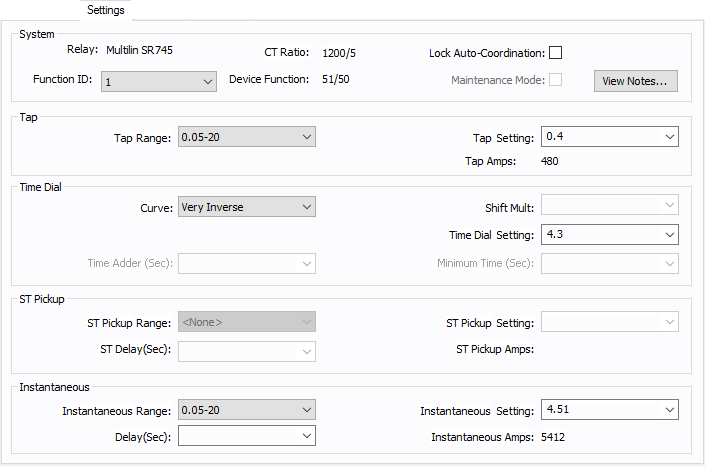The width and height of the screenshot is (705, 466).
Task: Open the Time Adder (Sec) dropdown
Action: pyautogui.click(x=246, y=264)
